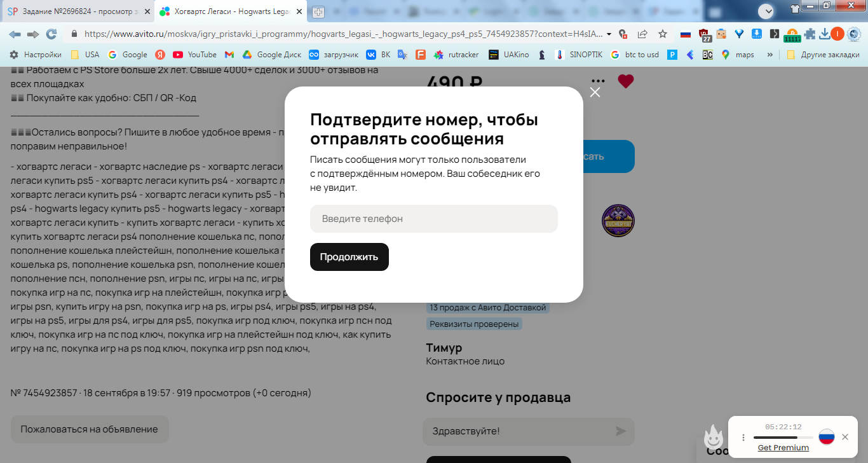
Task: Go forward with the browser forward arrow
Action: click(33, 34)
